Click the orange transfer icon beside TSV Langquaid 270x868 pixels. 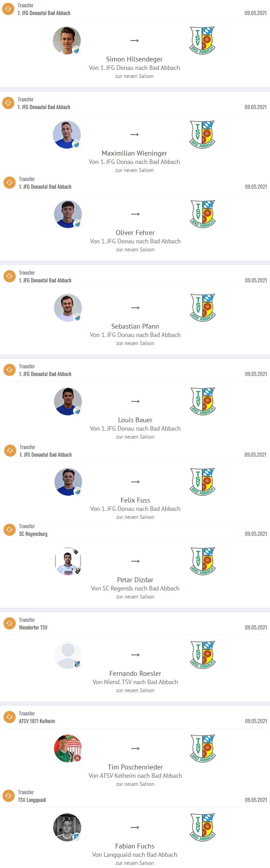coord(8,796)
